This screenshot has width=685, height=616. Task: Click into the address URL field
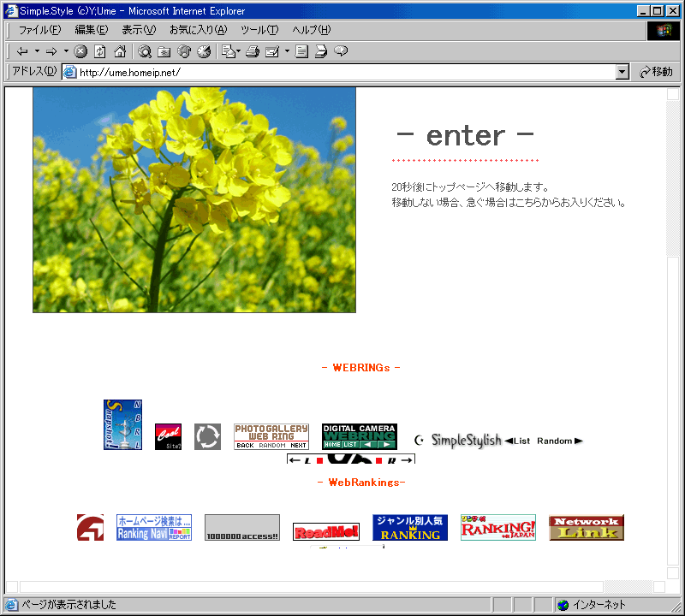[345, 72]
